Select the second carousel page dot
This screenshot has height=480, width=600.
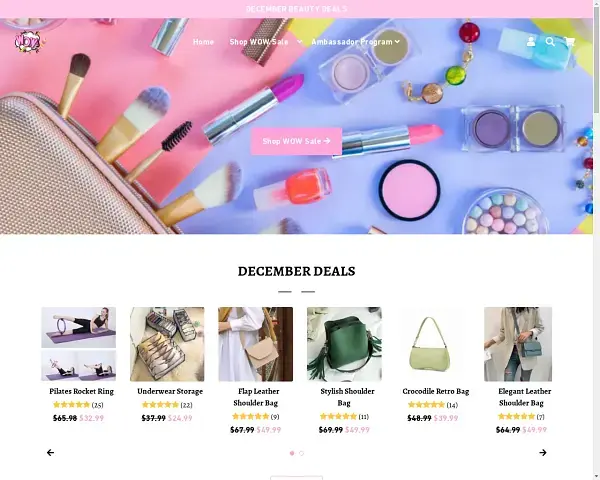pyautogui.click(x=302, y=453)
